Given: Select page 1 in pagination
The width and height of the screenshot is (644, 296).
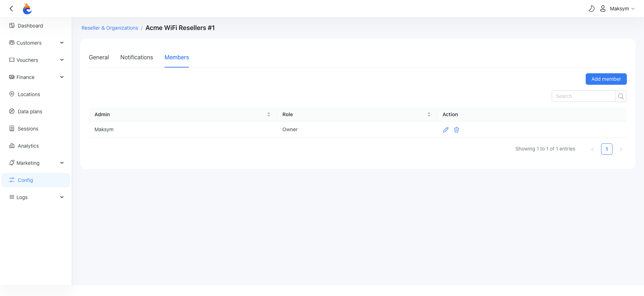Looking at the screenshot, I should point(607,149).
